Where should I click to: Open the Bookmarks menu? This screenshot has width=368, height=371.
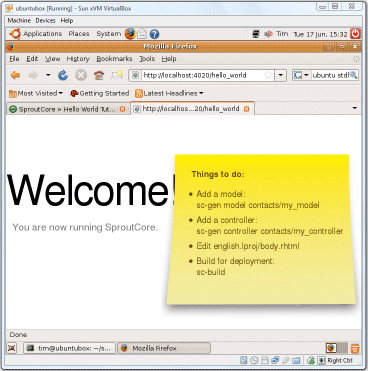pyautogui.click(x=114, y=59)
